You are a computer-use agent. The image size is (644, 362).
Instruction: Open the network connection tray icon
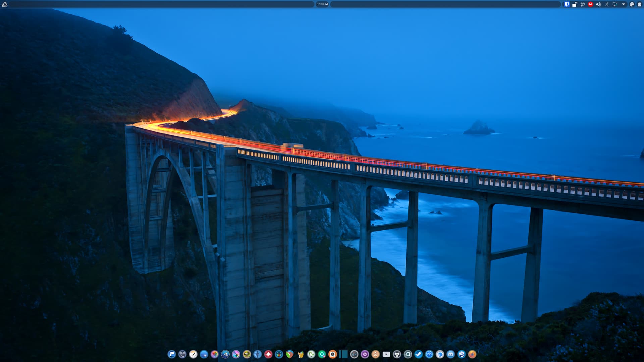[615, 4]
